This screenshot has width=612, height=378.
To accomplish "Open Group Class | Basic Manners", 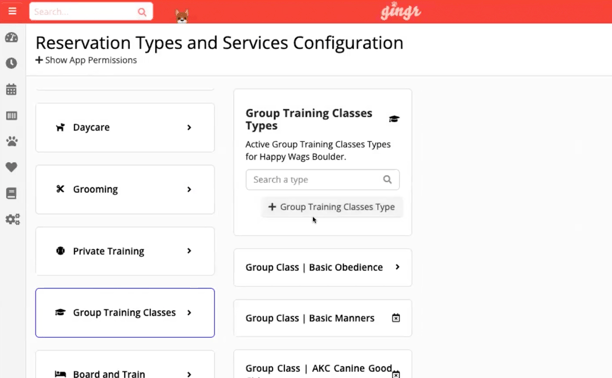I will coord(323,318).
